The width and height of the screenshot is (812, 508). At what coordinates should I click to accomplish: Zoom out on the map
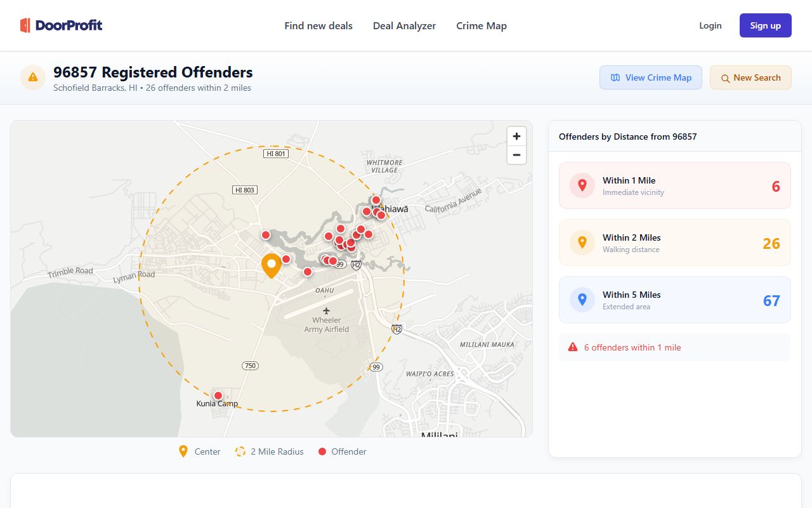tap(516, 155)
